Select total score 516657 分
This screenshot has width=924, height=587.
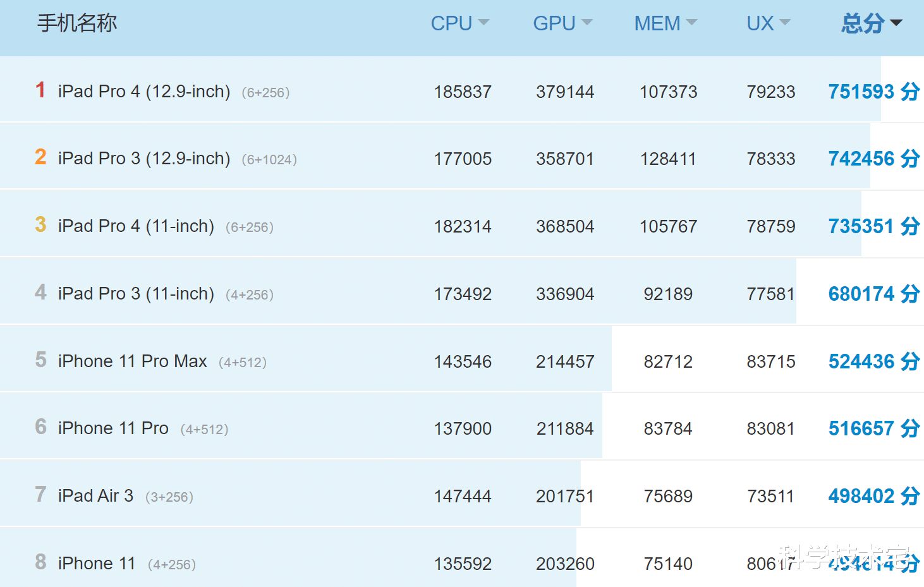pos(874,428)
